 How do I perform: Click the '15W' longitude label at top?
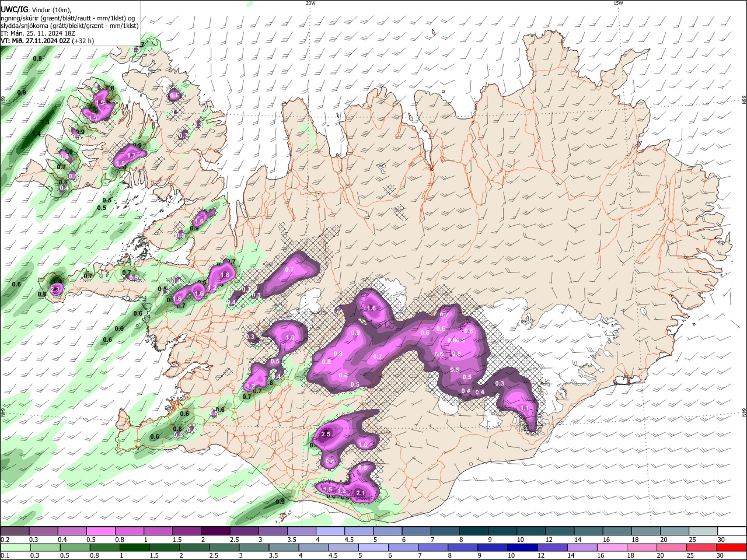[x=618, y=3]
